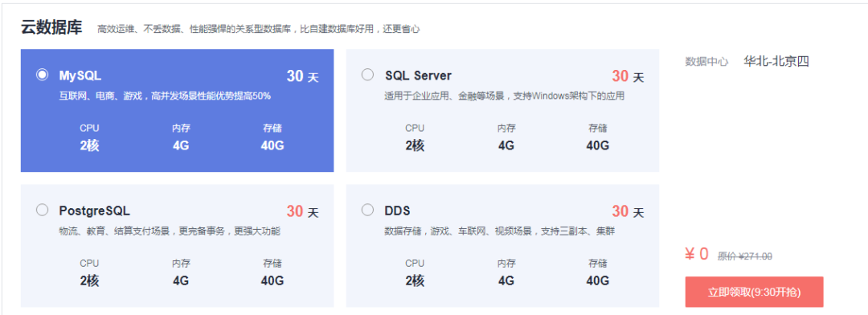Select the MySQL radio button
This screenshot has height=315, width=868.
pyautogui.click(x=42, y=75)
